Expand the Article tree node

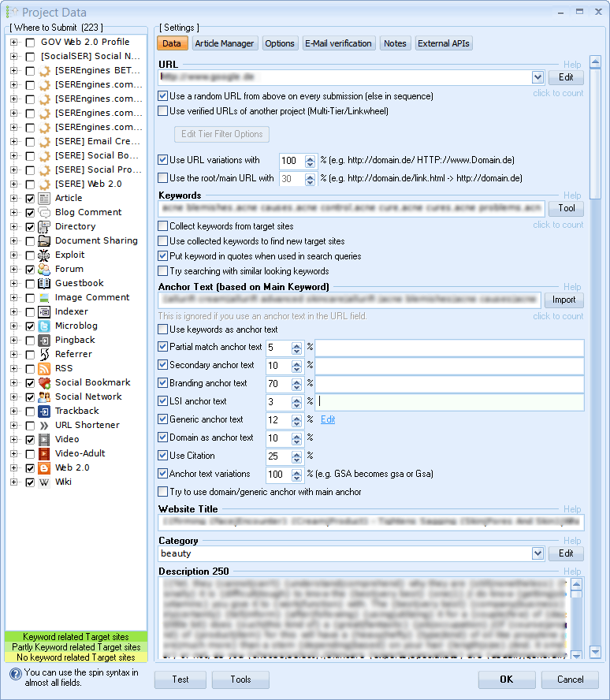pyautogui.click(x=14, y=198)
